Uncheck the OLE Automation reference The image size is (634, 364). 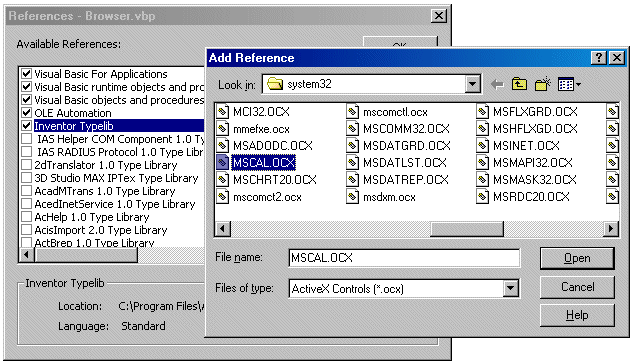[27, 113]
